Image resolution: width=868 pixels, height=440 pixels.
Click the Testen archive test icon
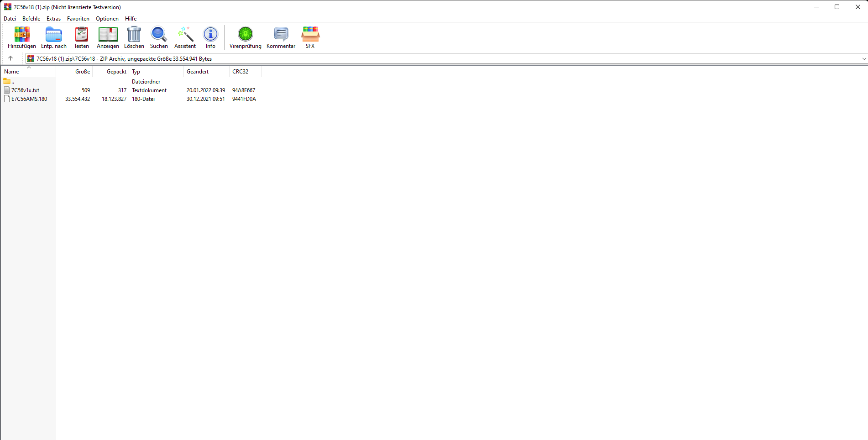pos(81,37)
